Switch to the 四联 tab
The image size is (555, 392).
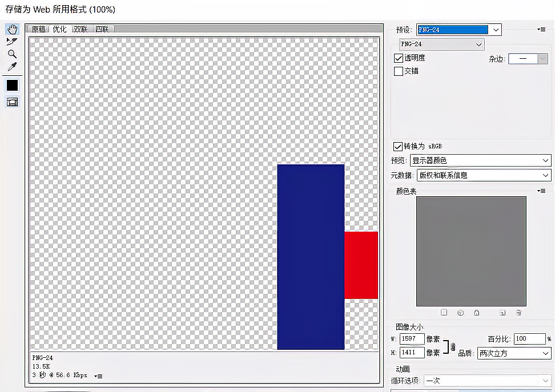(102, 29)
